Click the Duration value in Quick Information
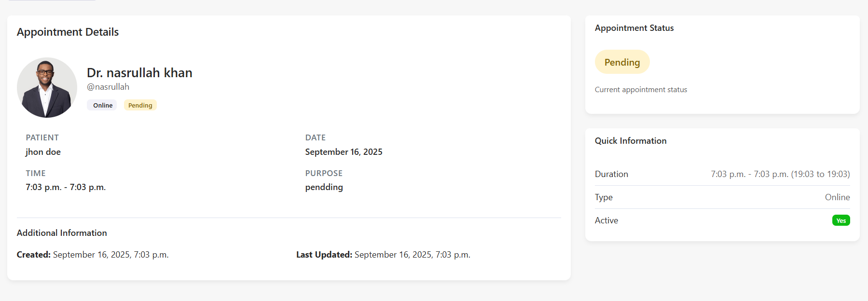868x301 pixels. pos(780,174)
